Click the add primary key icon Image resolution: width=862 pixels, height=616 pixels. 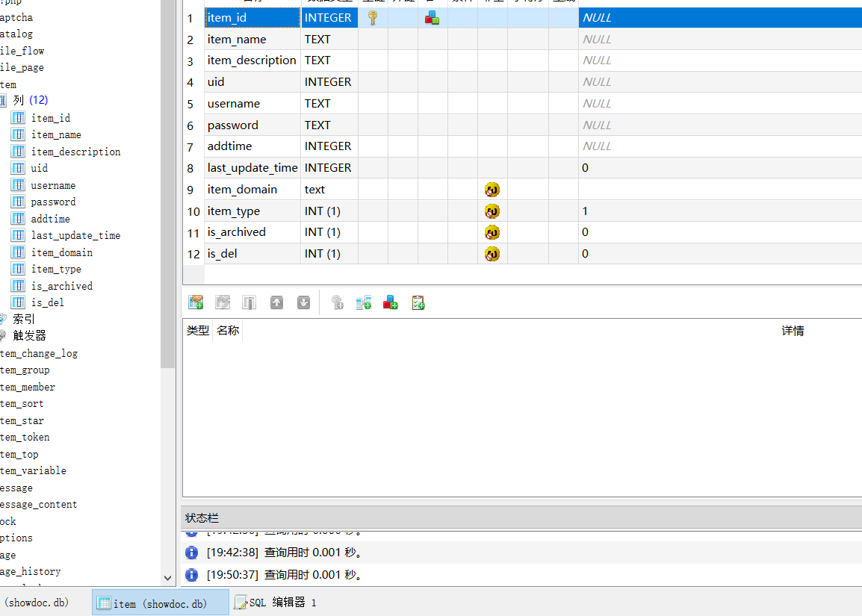tap(337, 302)
